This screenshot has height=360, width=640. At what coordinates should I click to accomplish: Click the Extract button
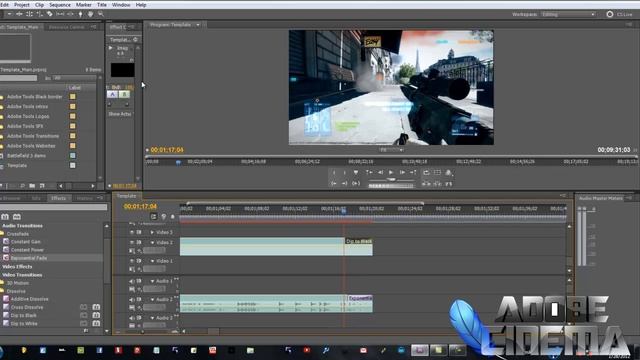pyautogui.click(x=437, y=184)
